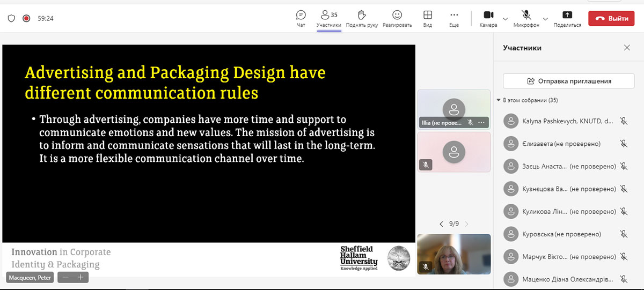Click mic icon next to Kalyna Pashkevych
This screenshot has width=644, height=290.
624,121
